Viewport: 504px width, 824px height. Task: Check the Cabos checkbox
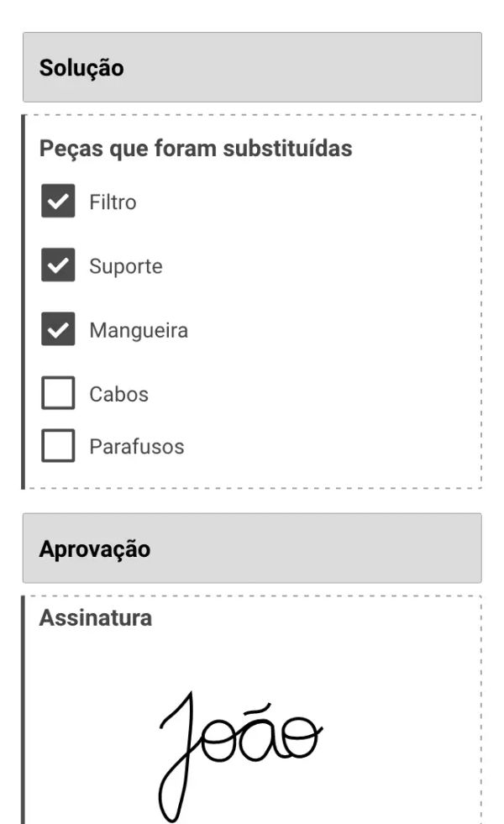[58, 393]
